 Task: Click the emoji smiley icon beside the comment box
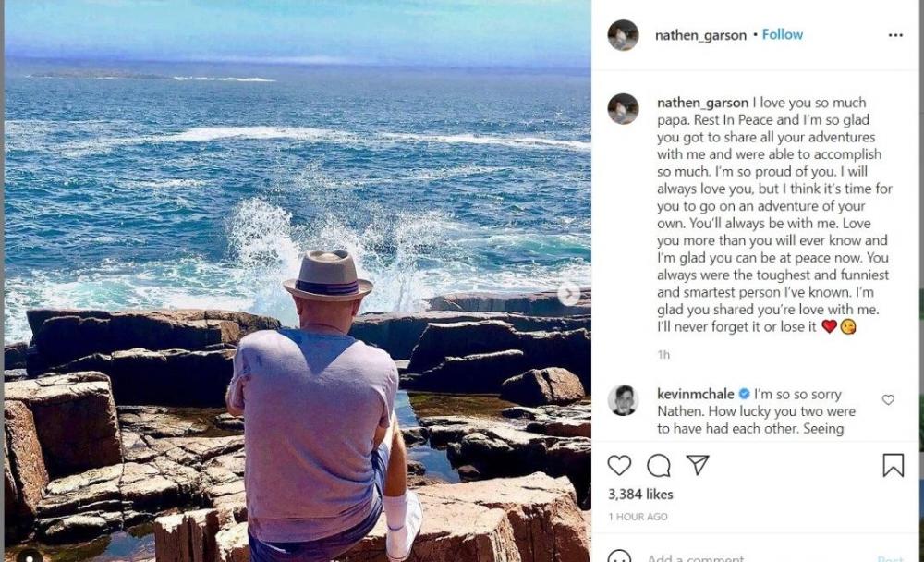pos(619,556)
